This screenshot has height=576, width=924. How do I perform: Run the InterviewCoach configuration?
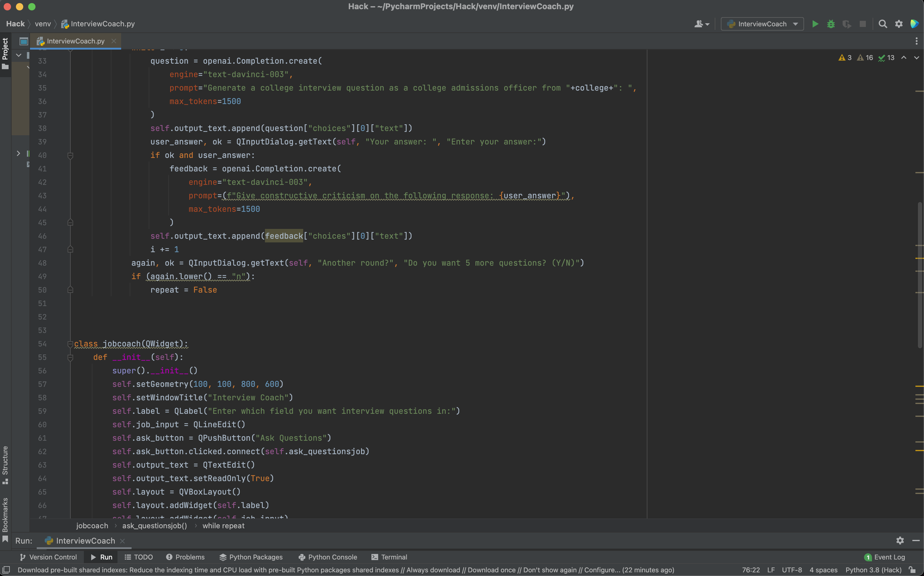pyautogui.click(x=815, y=24)
